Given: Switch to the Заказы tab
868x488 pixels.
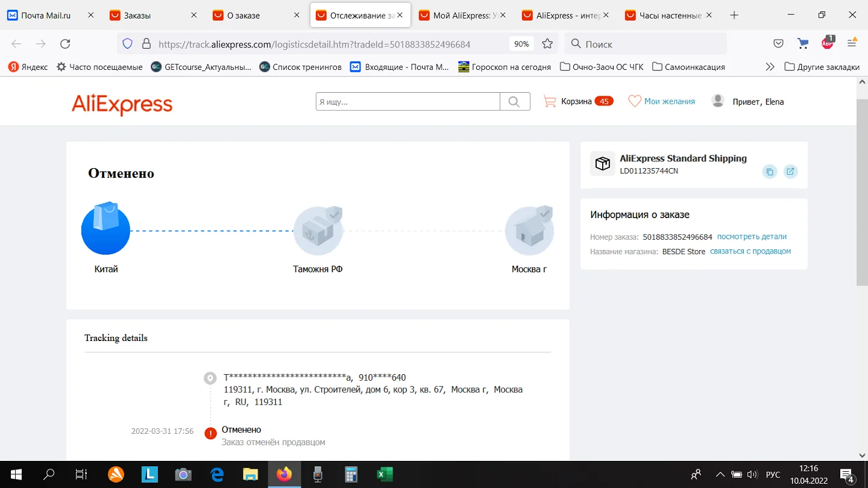Looking at the screenshot, I should (x=154, y=15).
